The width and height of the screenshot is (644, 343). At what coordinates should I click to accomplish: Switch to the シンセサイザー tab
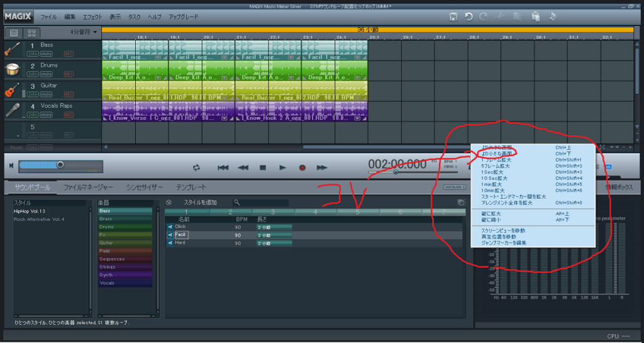tap(145, 188)
